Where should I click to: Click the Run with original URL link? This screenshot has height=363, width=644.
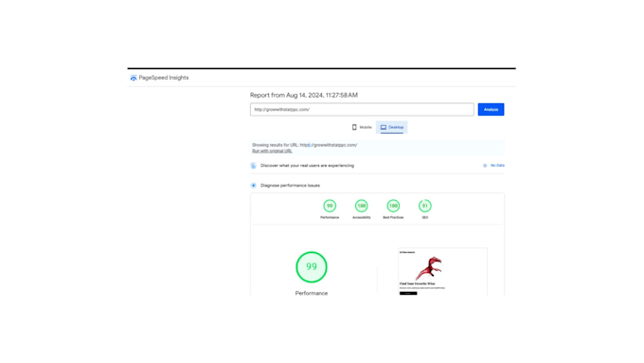[x=272, y=151]
